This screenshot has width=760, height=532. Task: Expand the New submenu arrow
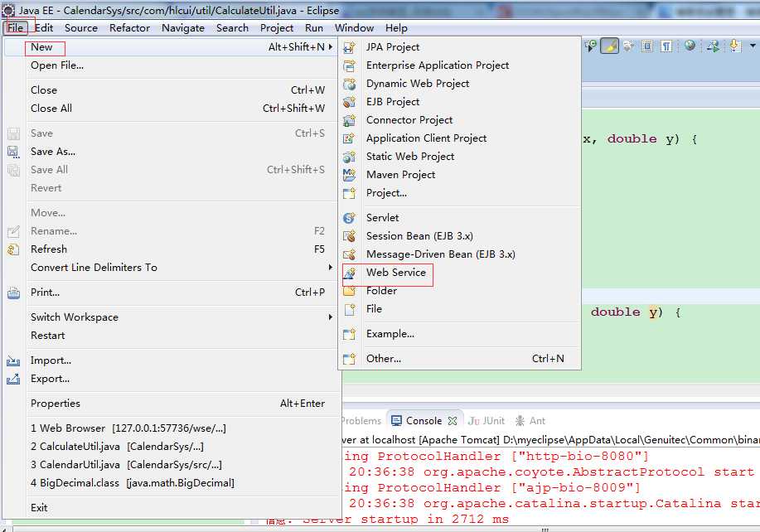point(330,47)
